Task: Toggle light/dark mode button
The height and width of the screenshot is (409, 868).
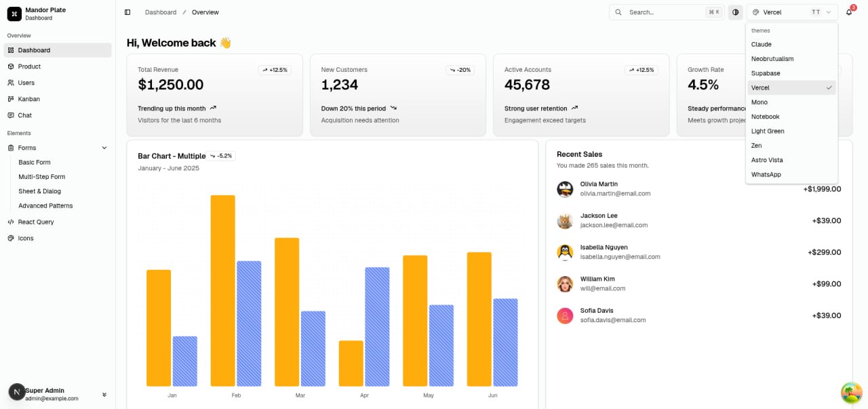Action: pos(735,12)
